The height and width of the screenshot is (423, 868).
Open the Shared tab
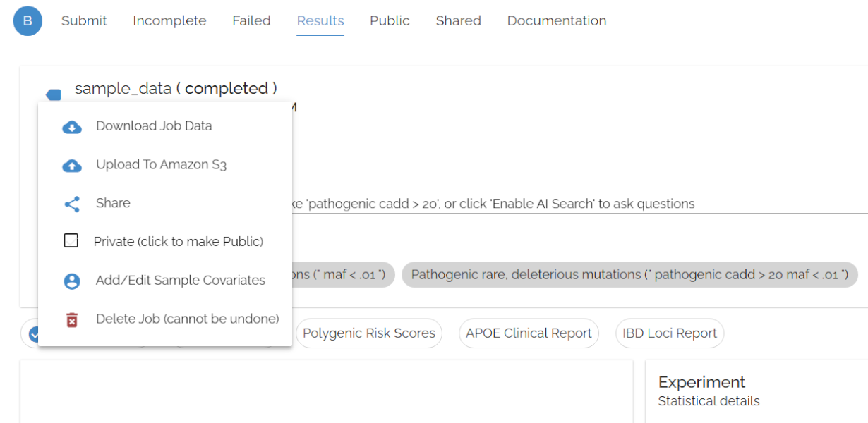458,21
